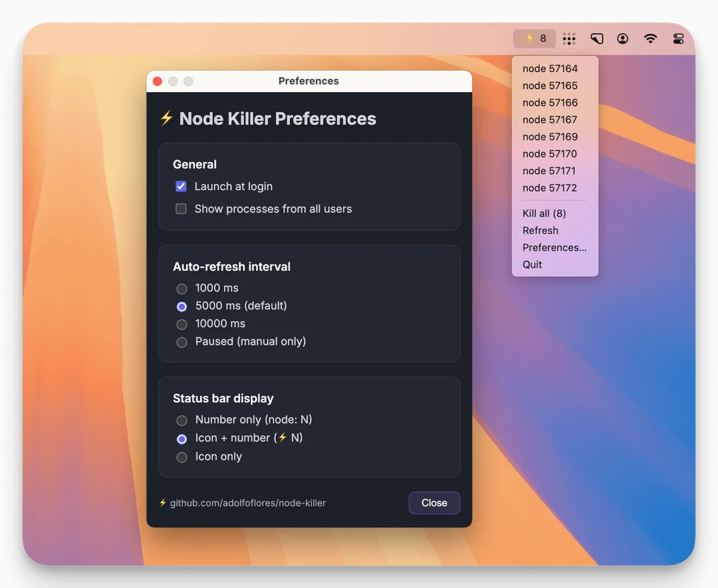Click the Wi-Fi icon in menu bar
Image resolution: width=718 pixels, height=588 pixels.
[650, 39]
